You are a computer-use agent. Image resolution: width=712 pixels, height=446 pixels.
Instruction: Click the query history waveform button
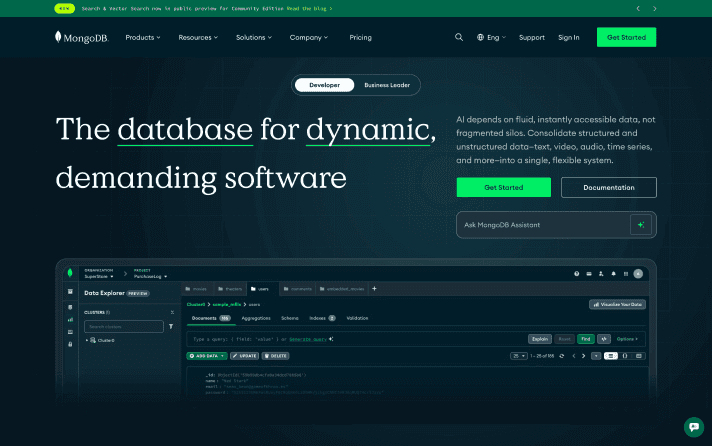[604, 339]
